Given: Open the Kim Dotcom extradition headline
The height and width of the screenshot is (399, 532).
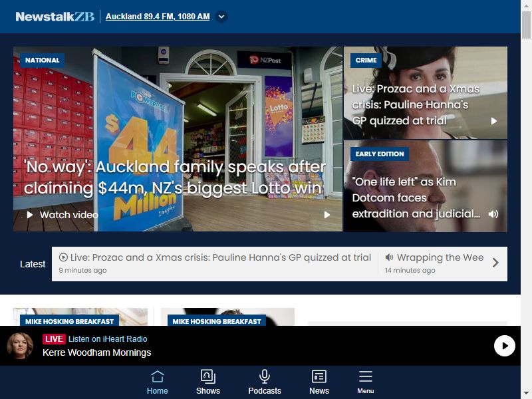Looking at the screenshot, I should [x=416, y=198].
